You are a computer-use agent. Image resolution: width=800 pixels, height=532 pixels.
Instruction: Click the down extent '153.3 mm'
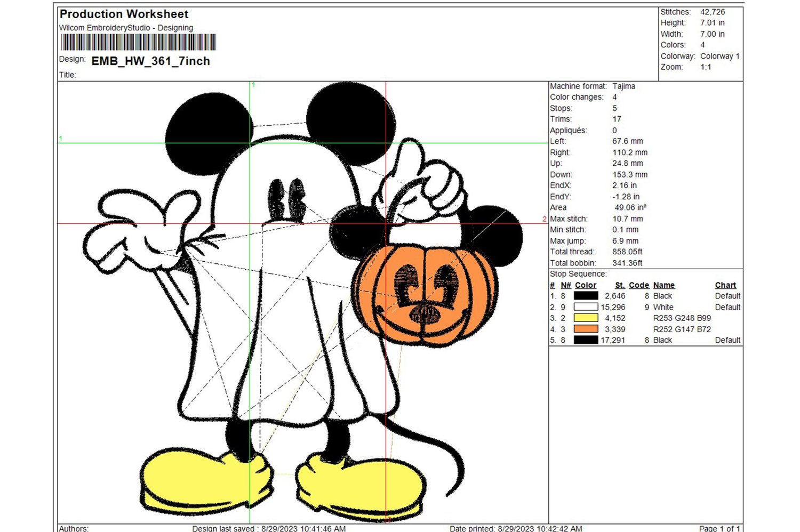(x=630, y=174)
